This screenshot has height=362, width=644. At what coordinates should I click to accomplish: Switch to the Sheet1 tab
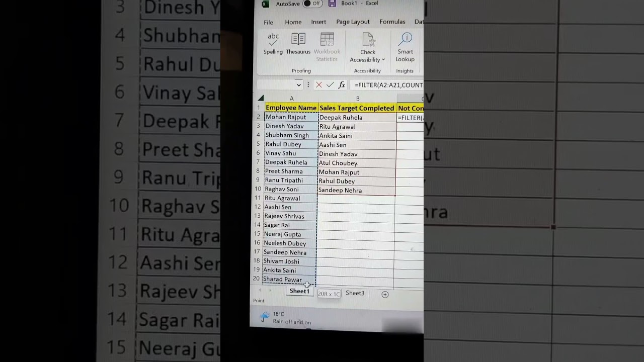[299, 291]
